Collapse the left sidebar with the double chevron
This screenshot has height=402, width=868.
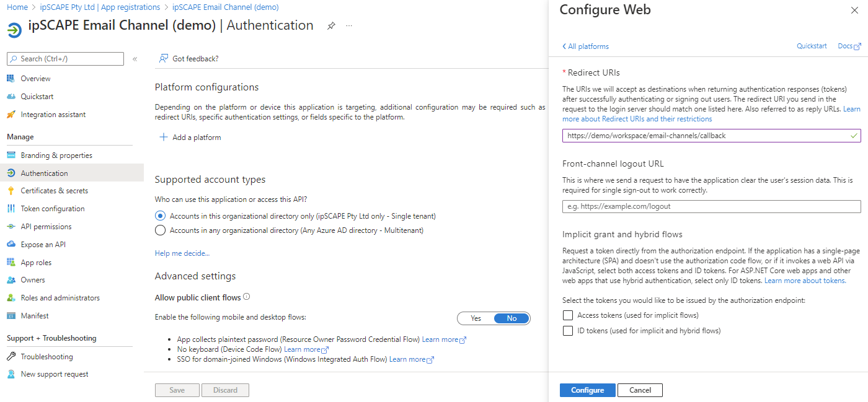click(135, 59)
